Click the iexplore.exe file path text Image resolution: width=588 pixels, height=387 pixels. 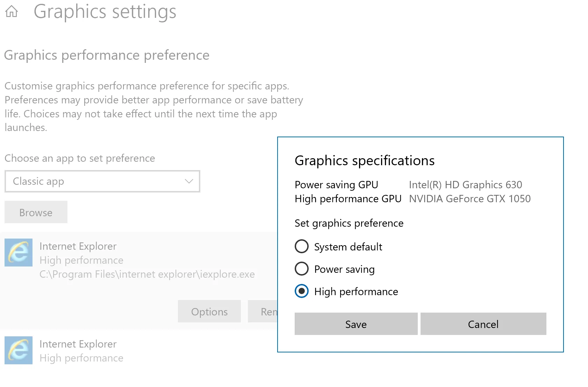[147, 274]
